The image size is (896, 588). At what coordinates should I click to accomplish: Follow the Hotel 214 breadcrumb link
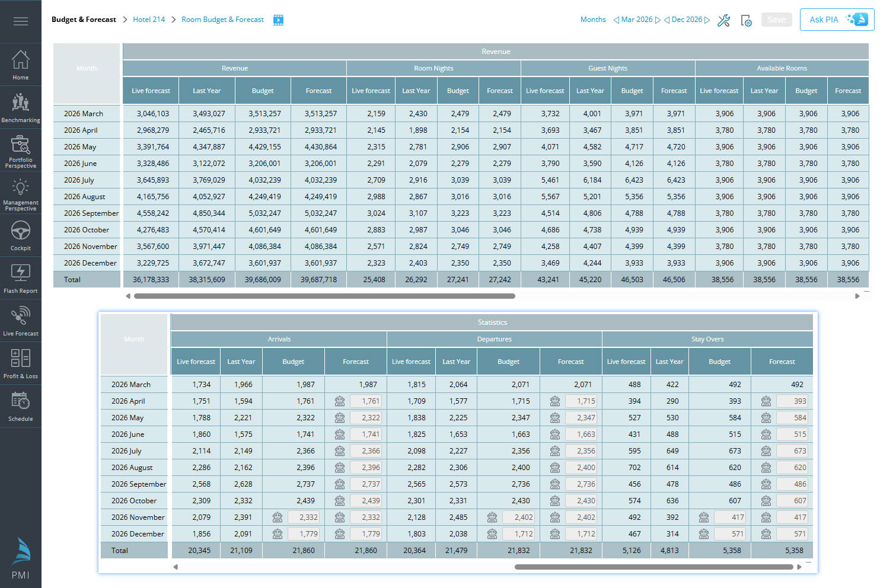coord(149,20)
